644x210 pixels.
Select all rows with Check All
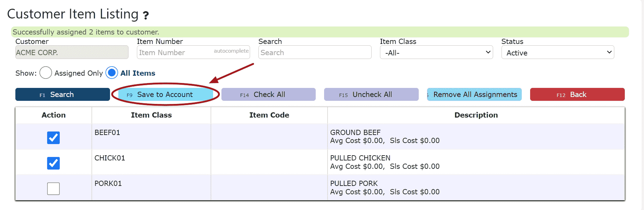tap(269, 95)
